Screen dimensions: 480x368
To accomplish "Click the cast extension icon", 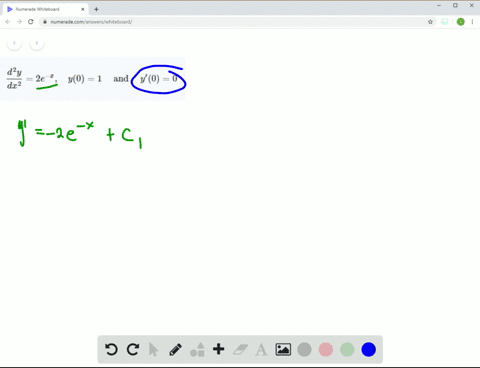I will tap(445, 22).
